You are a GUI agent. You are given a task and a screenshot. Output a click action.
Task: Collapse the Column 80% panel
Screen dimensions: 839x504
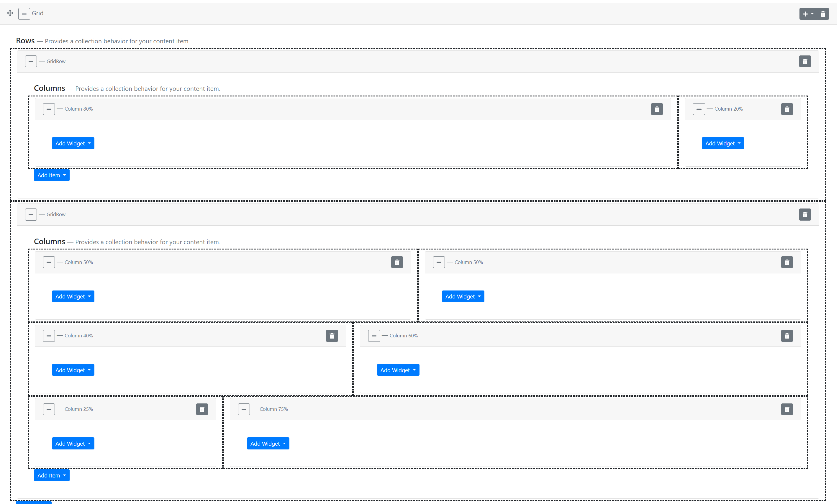pos(49,109)
